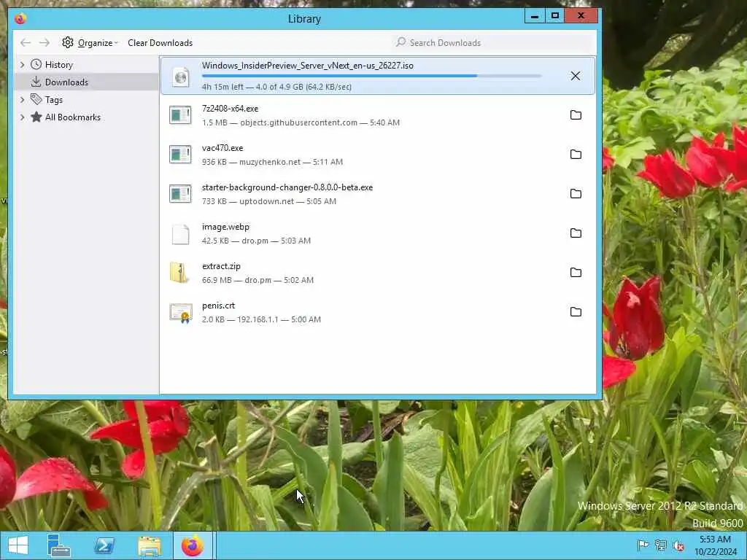Select the History sidebar entry
This screenshot has height=560, width=747.
87,64
